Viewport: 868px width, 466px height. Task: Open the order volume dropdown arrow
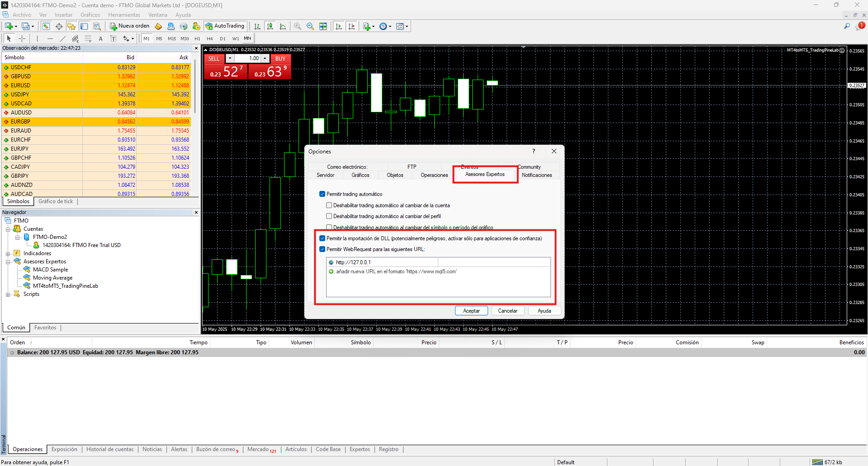point(231,58)
